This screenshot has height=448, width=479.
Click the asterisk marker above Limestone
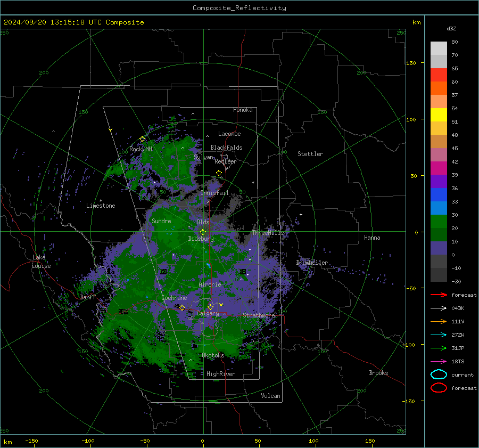101,201
